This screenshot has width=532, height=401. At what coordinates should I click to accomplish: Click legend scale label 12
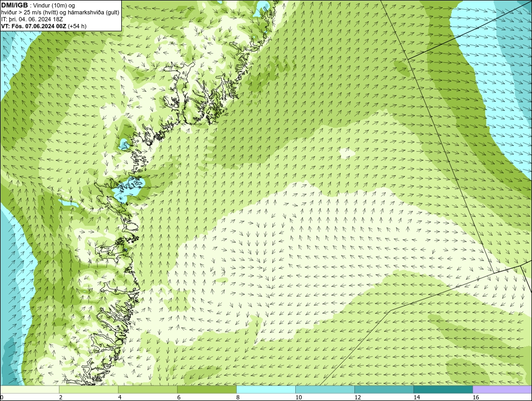(358, 397)
